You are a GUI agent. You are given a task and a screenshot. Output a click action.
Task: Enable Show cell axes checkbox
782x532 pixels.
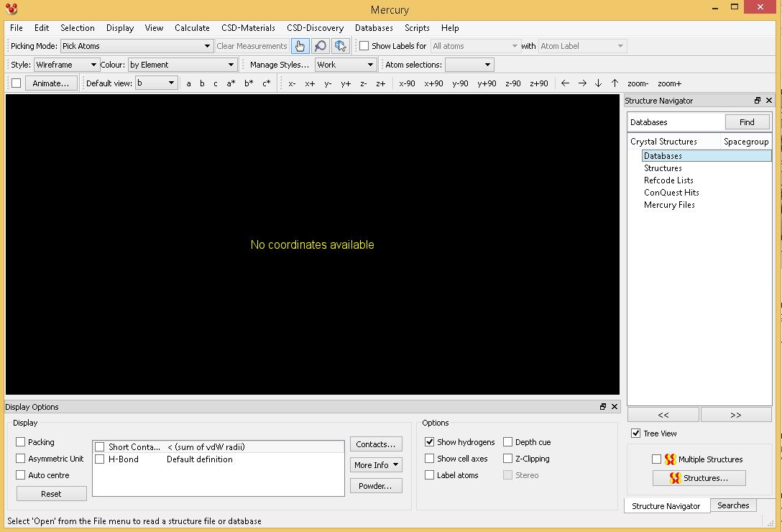pyautogui.click(x=429, y=458)
